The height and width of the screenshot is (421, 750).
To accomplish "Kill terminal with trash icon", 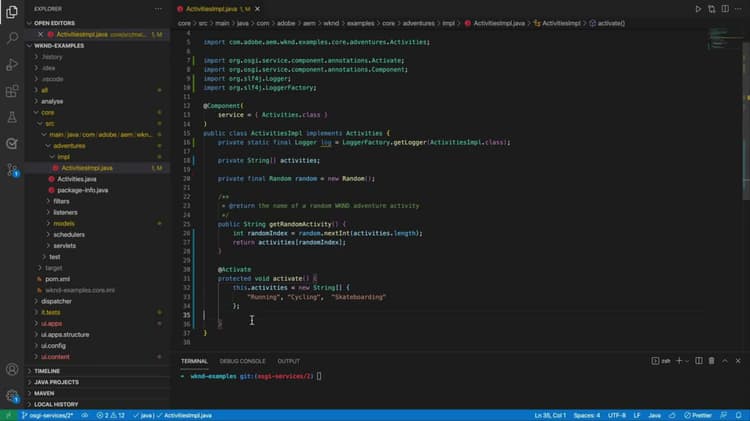I will pyautogui.click(x=712, y=361).
